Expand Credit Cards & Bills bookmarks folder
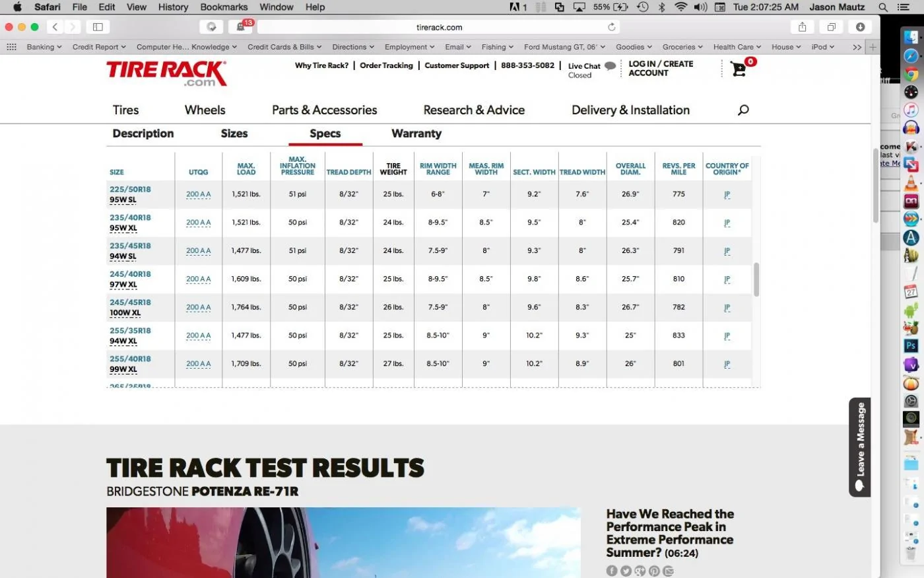The width and height of the screenshot is (924, 578). pos(284,47)
